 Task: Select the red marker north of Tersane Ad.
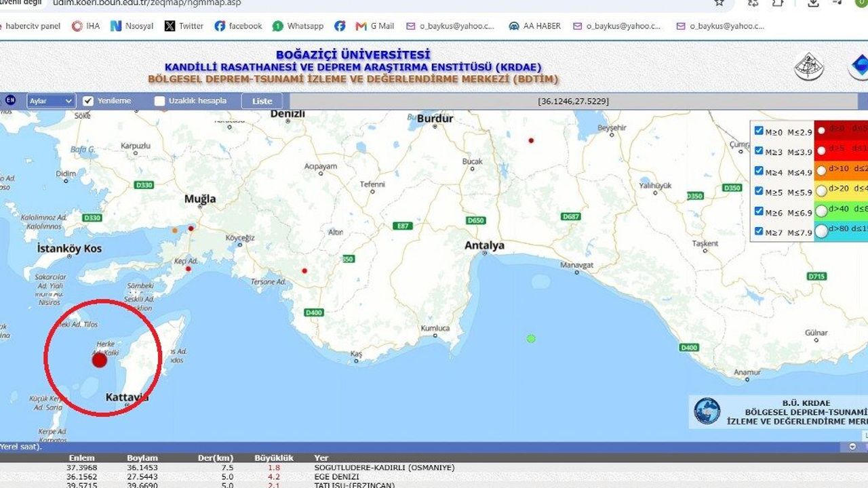point(304,271)
